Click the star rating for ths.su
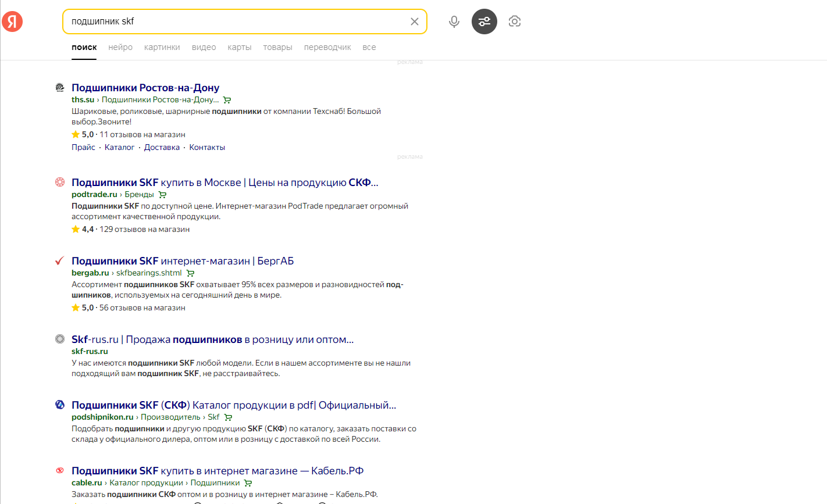827x504 pixels. click(x=83, y=134)
